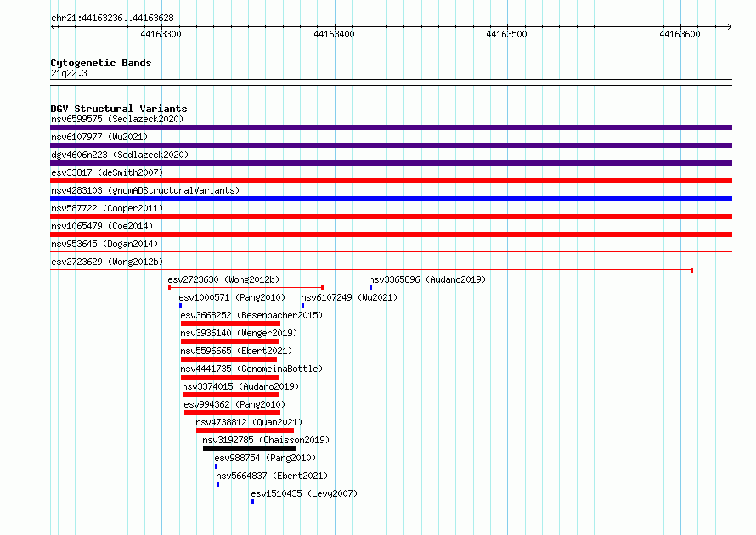Open nsv3365896 (Audano2019) label

coord(427,279)
